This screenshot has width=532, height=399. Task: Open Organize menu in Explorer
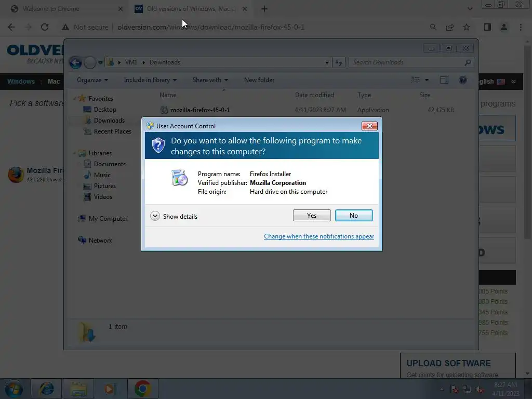tap(92, 80)
